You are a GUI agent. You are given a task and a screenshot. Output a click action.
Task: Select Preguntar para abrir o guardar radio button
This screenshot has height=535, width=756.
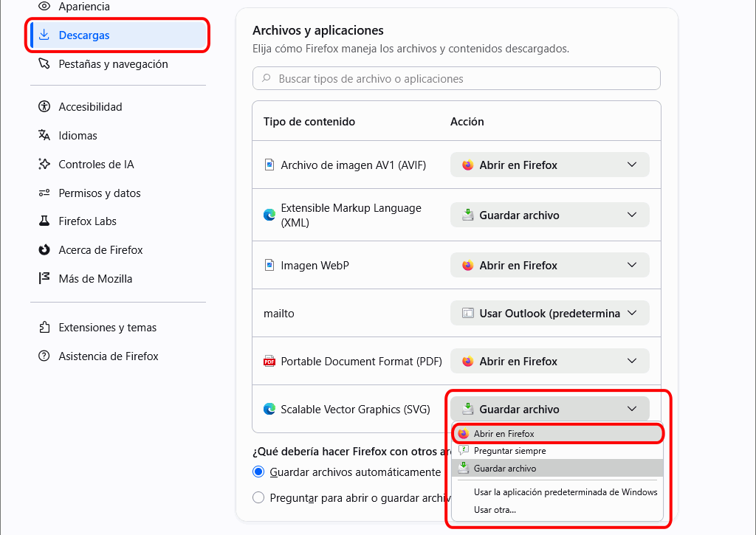tap(258, 497)
